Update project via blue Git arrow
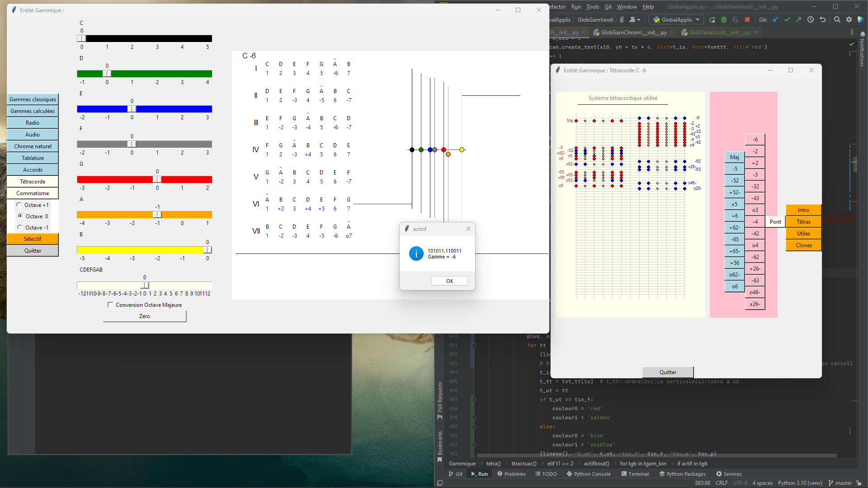 point(775,19)
